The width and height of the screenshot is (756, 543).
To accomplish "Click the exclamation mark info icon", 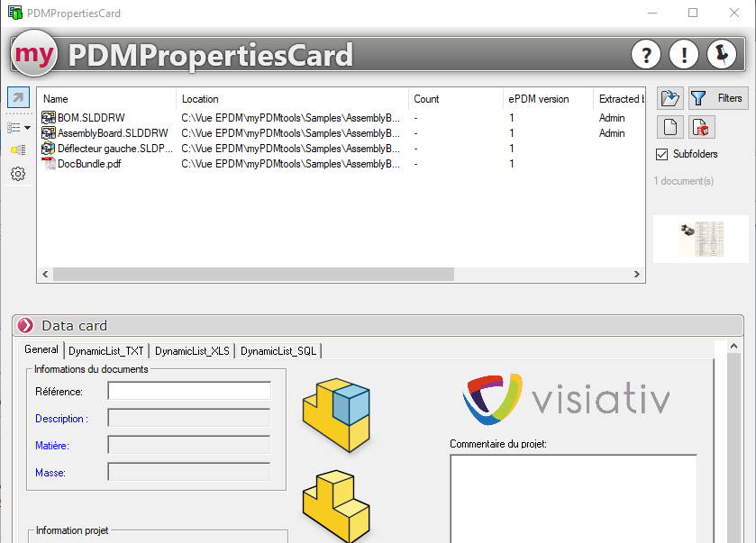I will 684,55.
